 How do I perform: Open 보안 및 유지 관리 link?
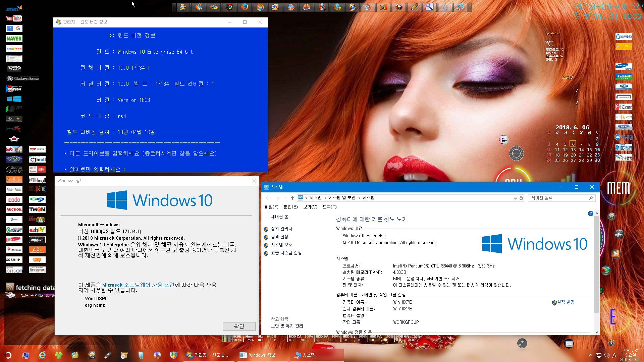pos(287,326)
